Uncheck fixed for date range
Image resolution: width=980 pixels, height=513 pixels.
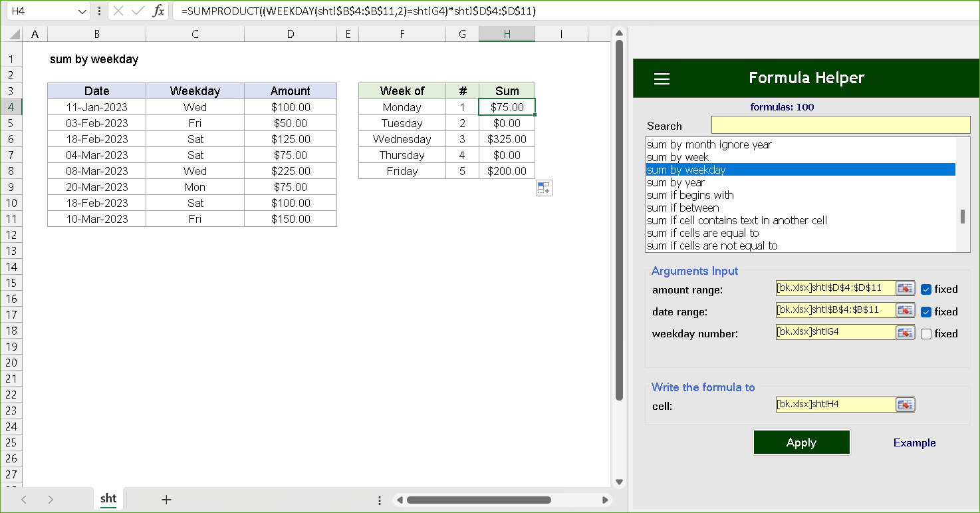click(x=926, y=312)
